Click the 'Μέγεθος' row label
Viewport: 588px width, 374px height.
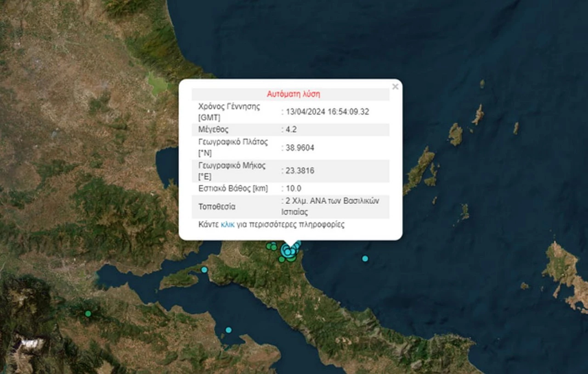[x=213, y=129]
